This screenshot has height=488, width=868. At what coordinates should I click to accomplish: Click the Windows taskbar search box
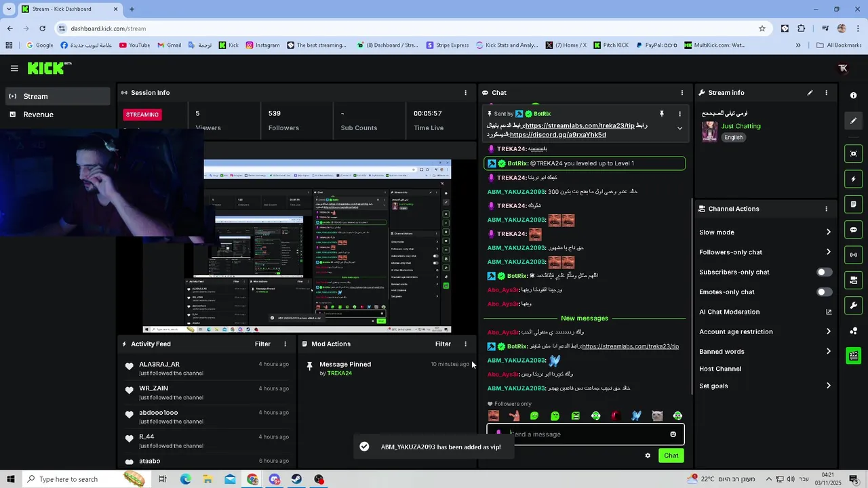click(85, 479)
